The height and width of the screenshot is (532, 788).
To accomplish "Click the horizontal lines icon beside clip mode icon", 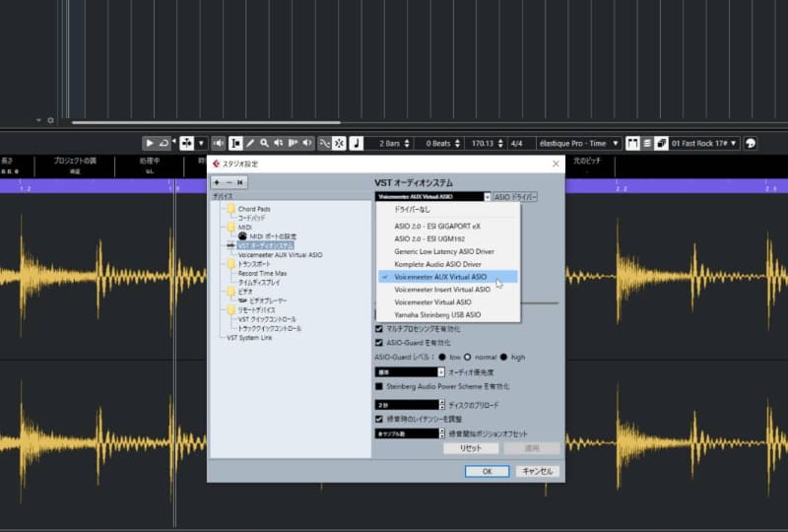I will click(x=647, y=143).
